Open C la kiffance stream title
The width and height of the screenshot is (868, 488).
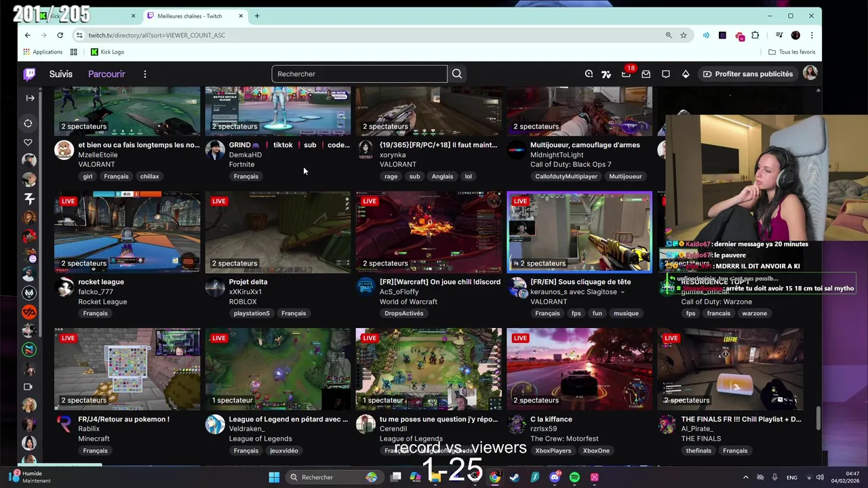pos(551,420)
